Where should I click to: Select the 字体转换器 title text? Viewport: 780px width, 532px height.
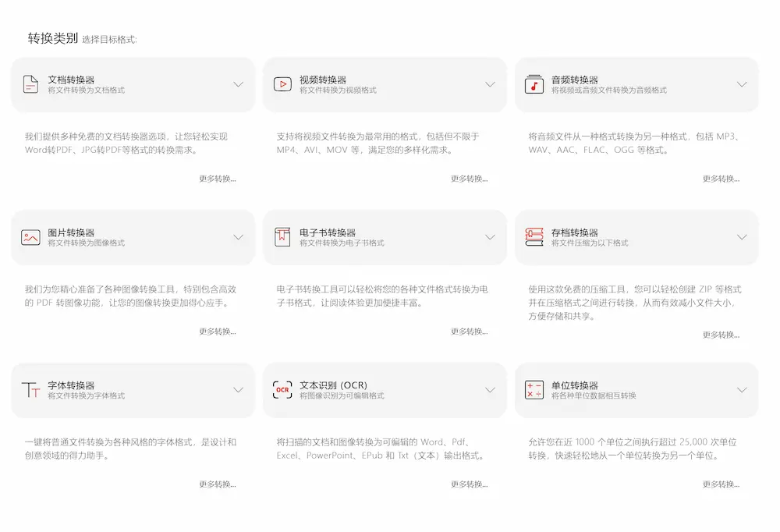point(71,385)
